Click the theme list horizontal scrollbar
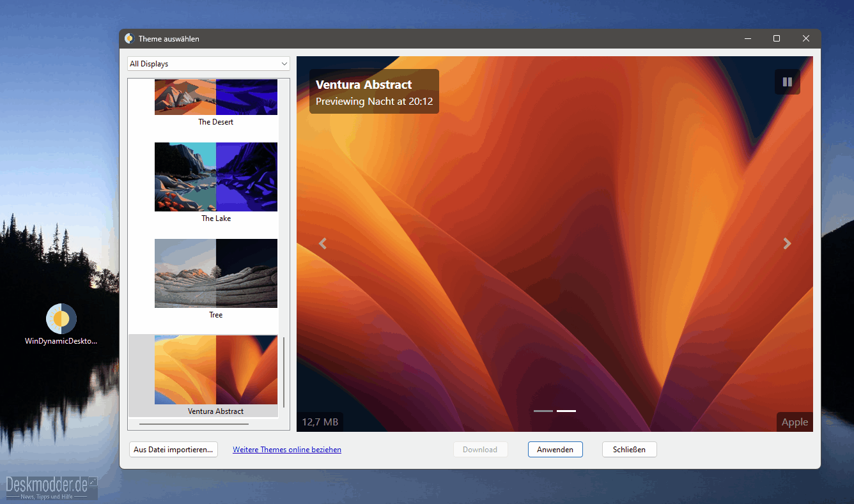The height and width of the screenshot is (504, 854). 194,424
